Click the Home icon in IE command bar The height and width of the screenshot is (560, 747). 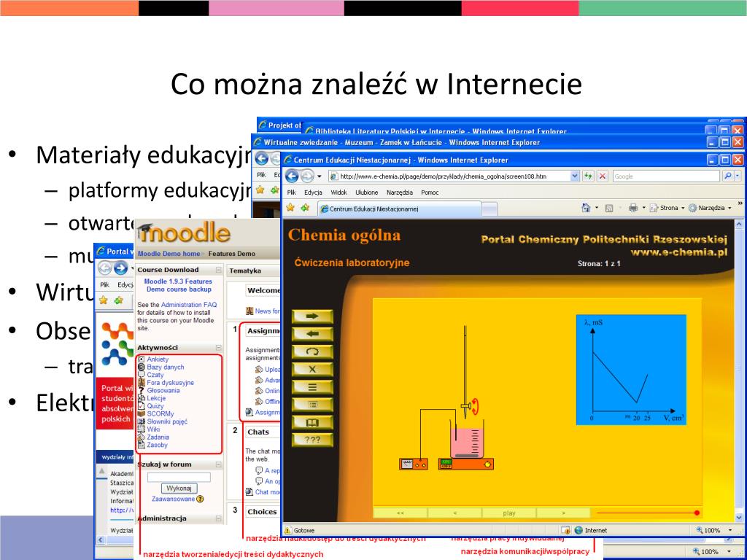[587, 208]
